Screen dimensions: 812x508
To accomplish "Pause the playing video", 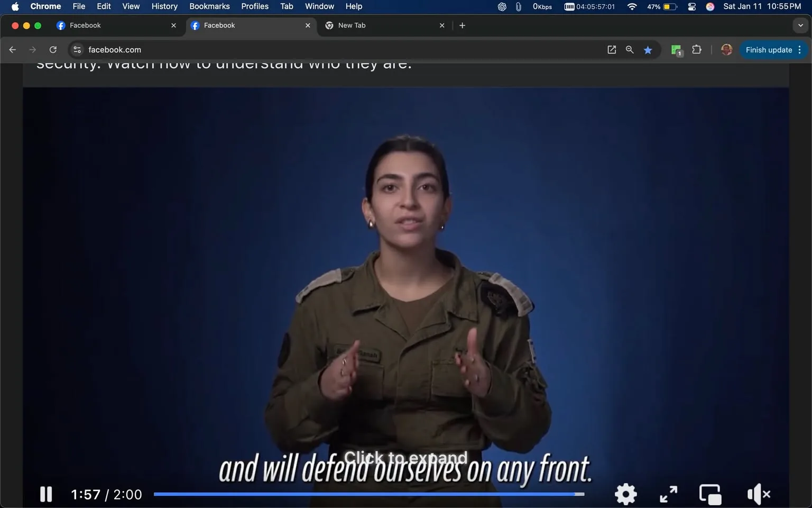I will pos(45,494).
